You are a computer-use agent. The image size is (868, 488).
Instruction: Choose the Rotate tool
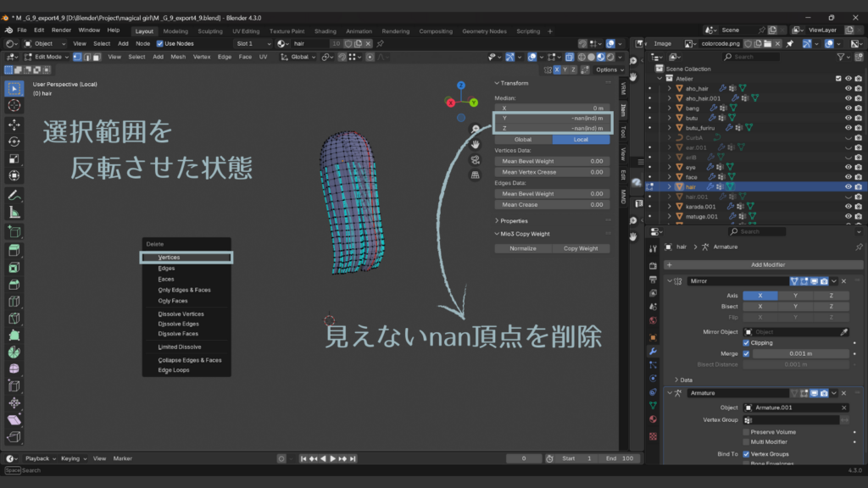pyautogui.click(x=14, y=141)
